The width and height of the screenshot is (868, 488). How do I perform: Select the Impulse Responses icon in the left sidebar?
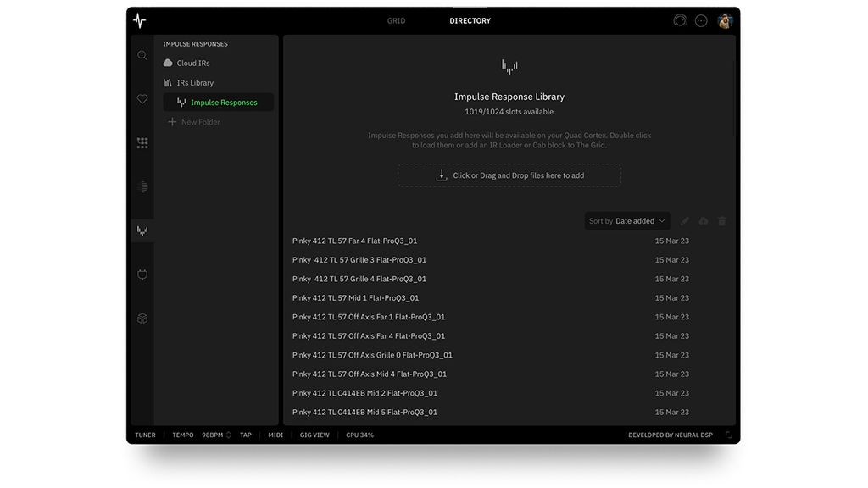coord(142,230)
